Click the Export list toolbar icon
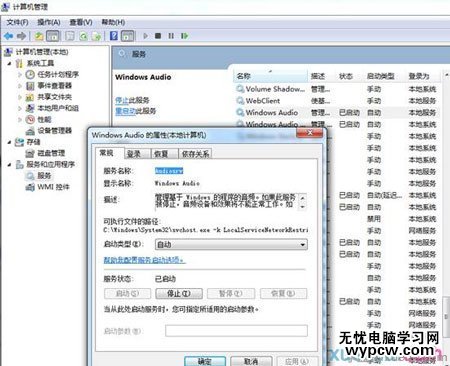Screen dimensions: 450x366 click(x=96, y=36)
